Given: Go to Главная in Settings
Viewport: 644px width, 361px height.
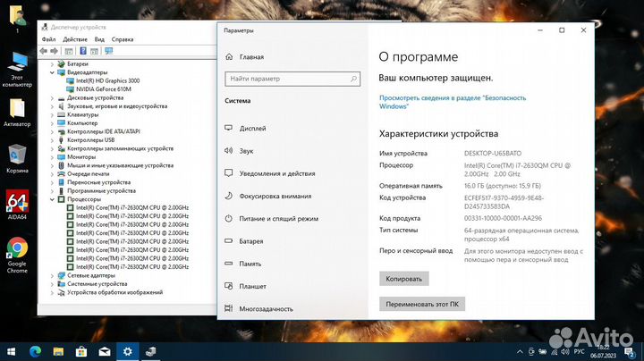Looking at the screenshot, I should coord(251,57).
